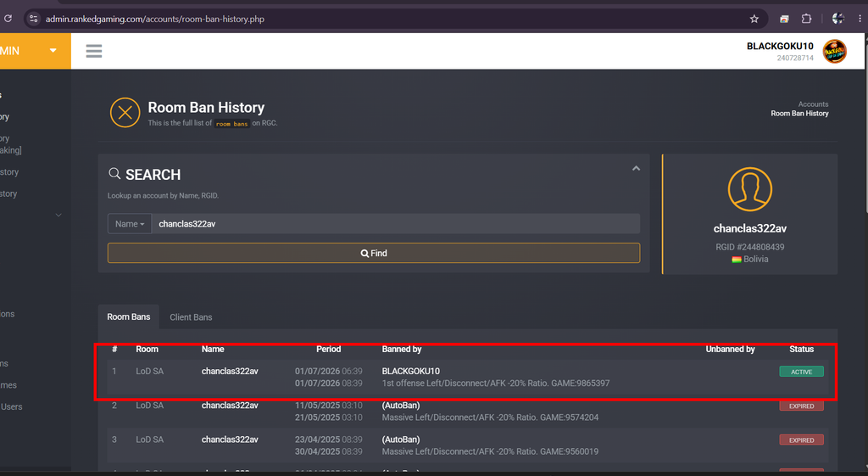Screen dimensions: 868x476
Task: Click the room bans highlighted code tag
Action: (232, 124)
